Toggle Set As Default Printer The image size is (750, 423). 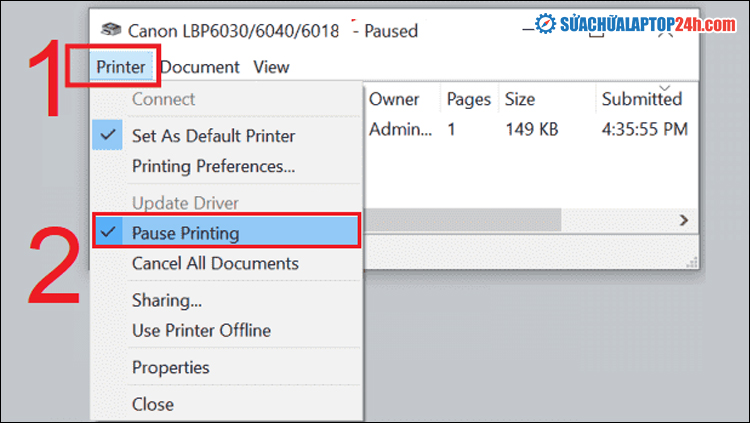[226, 136]
